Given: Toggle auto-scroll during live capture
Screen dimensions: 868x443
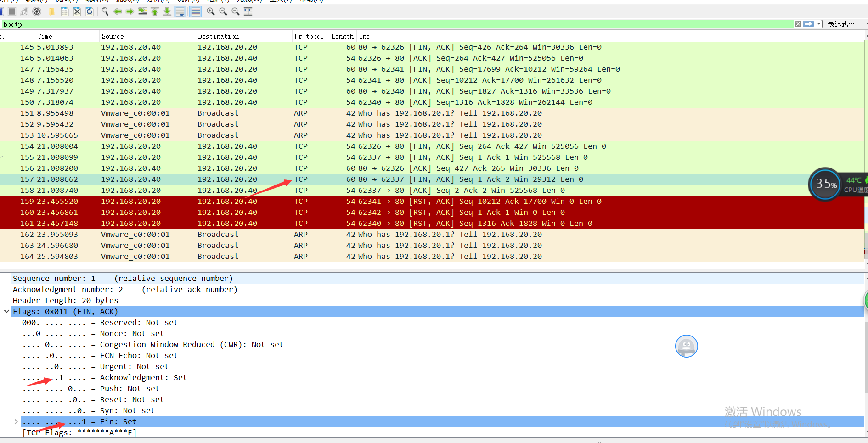Looking at the screenshot, I should click(180, 11).
